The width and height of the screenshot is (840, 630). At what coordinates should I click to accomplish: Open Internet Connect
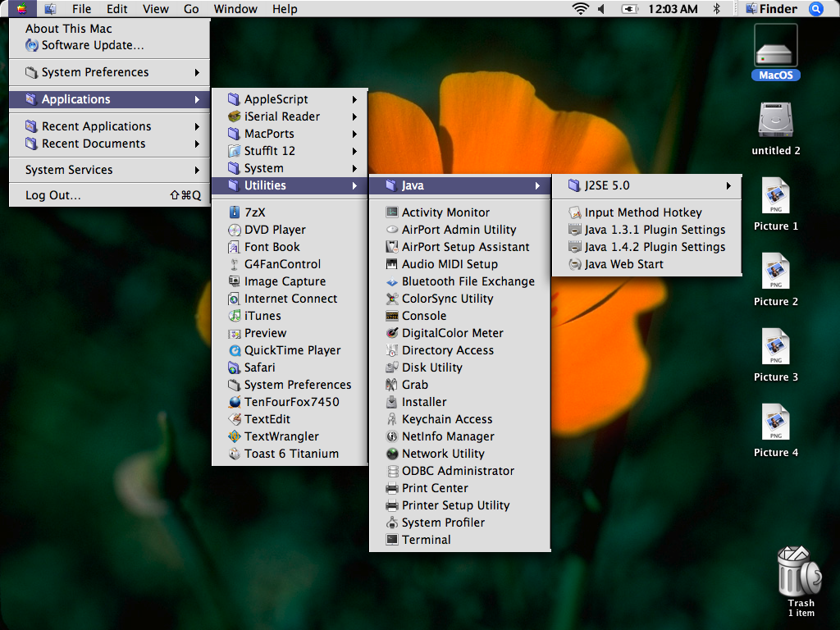coord(290,299)
